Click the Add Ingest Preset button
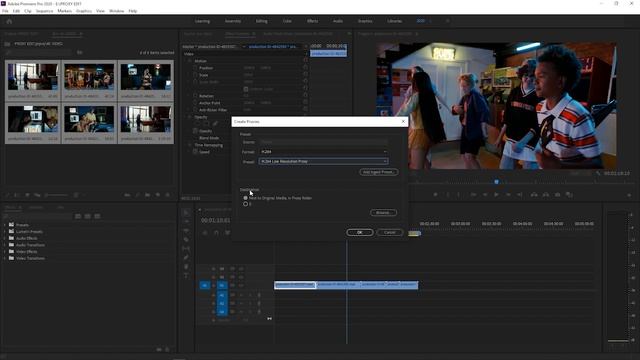This screenshot has height=360, width=640. (379, 172)
